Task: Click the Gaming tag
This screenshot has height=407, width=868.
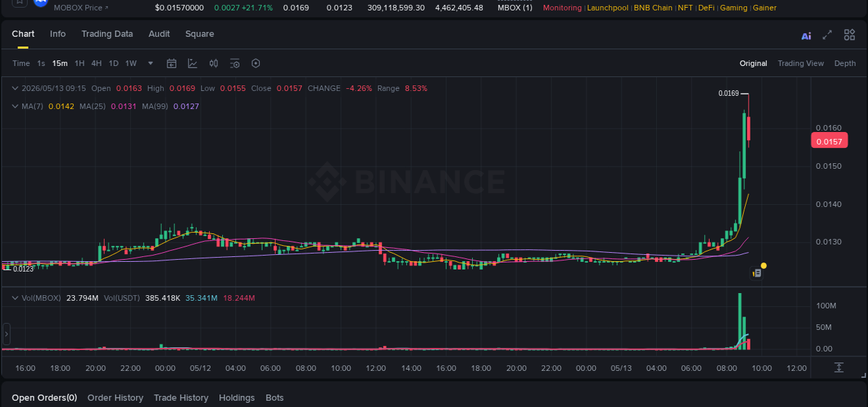Action: pyautogui.click(x=734, y=8)
